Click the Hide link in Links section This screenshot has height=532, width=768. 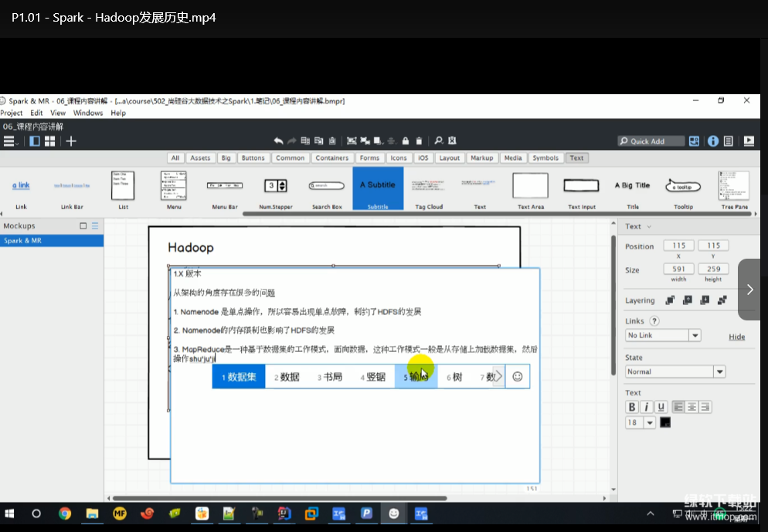coord(736,336)
